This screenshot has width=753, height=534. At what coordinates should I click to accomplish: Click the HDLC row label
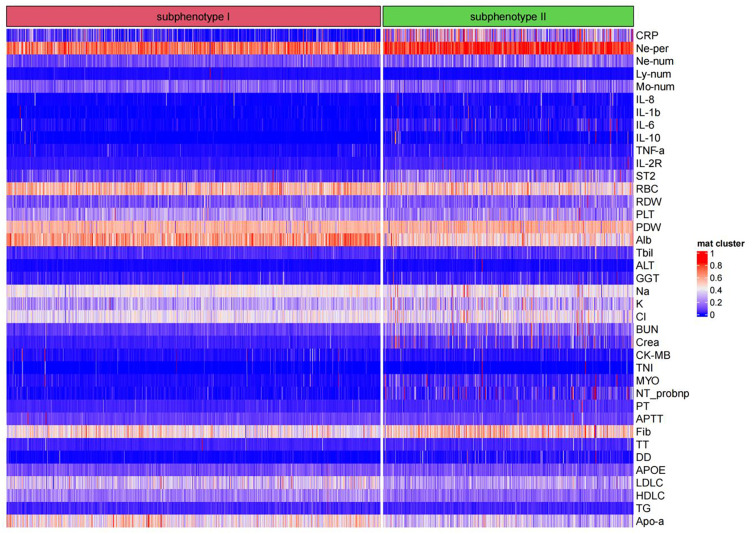650,496
